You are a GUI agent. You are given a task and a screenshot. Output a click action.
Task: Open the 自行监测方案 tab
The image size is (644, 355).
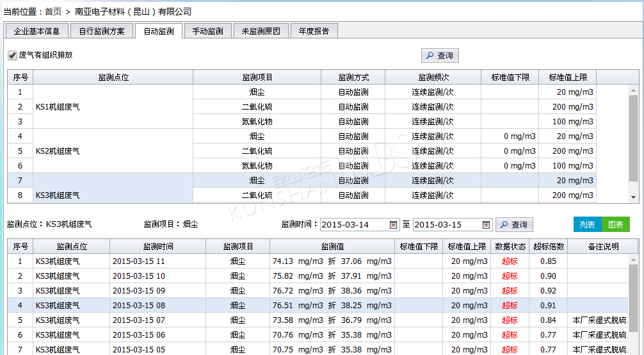pos(102,31)
